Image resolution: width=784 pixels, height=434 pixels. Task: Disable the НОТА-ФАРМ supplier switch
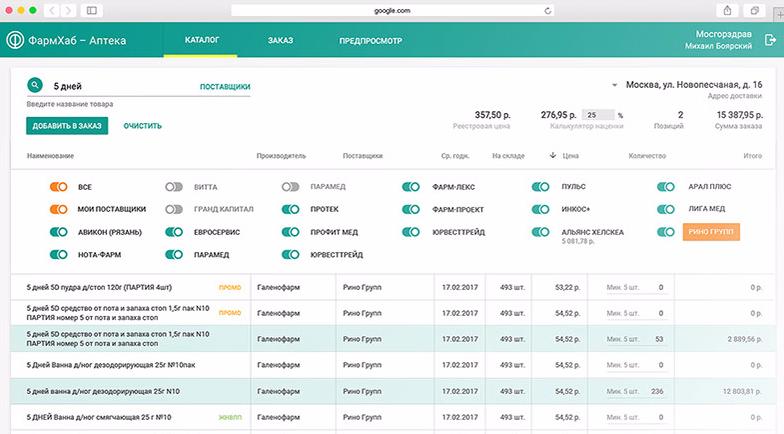coord(58,254)
